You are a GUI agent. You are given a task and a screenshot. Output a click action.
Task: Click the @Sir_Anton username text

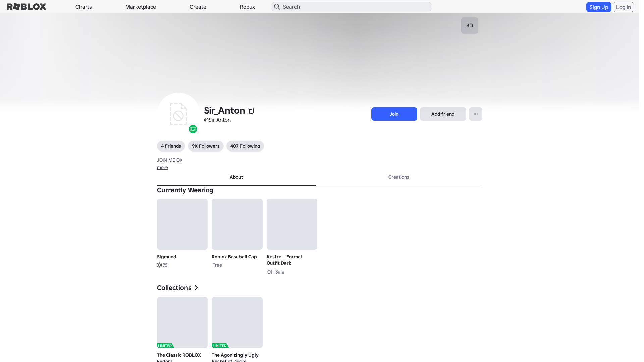[x=217, y=120]
